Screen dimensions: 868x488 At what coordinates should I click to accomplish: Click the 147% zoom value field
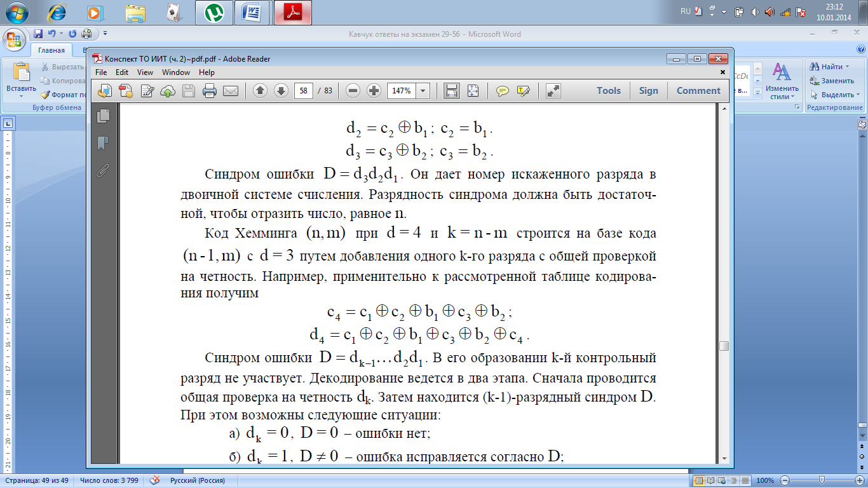[402, 91]
